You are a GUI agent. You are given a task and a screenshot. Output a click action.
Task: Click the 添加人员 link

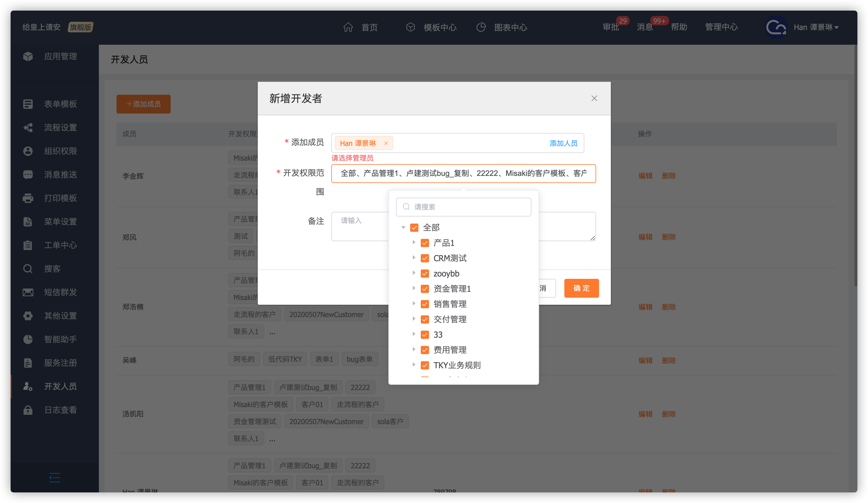pyautogui.click(x=563, y=143)
